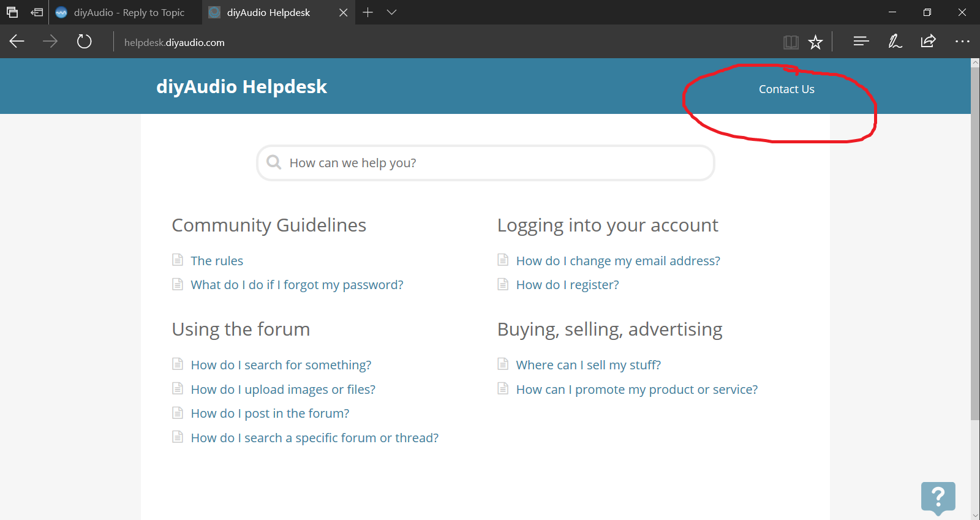Click the 'Logging into your account' heading
The image size is (980, 520).
608,225
